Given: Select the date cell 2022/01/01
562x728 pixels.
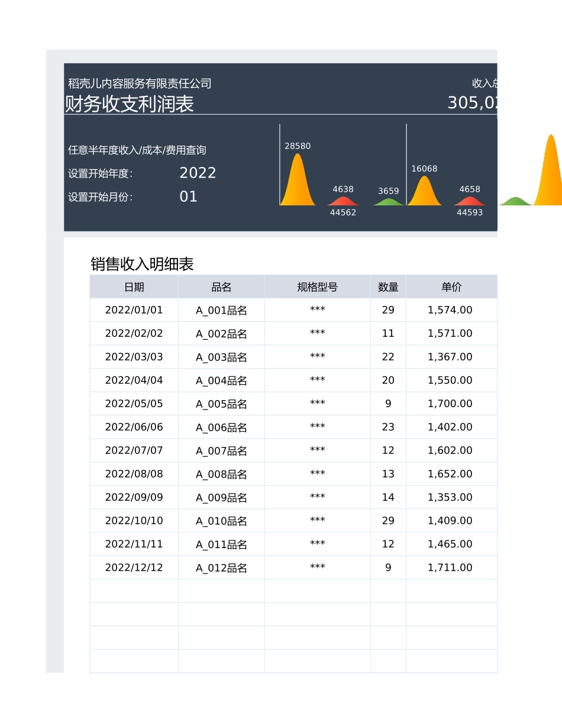Looking at the screenshot, I should coord(133,310).
